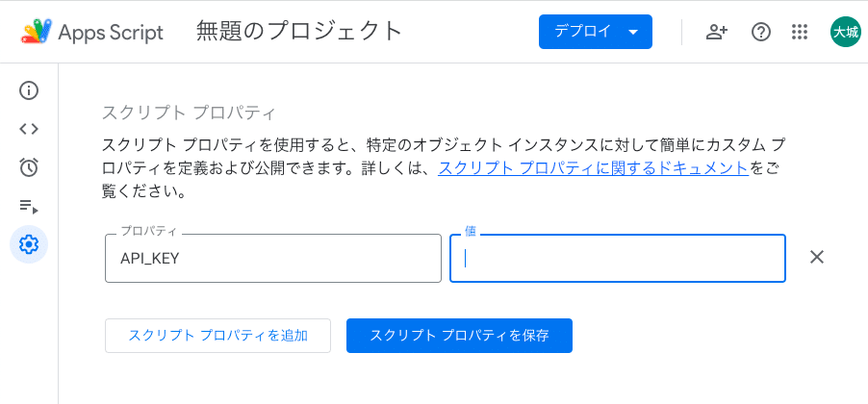Open the project Overview info icon
The width and height of the screenshot is (868, 404).
click(29, 90)
